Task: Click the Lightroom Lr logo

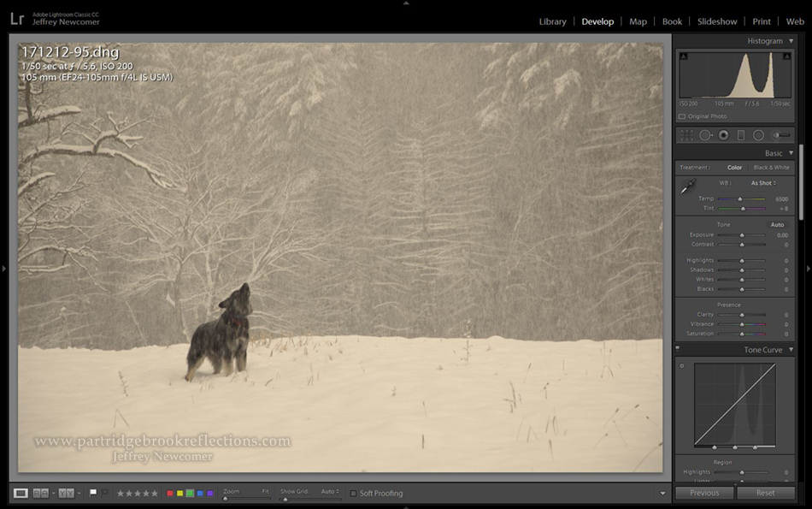Action: [x=17, y=19]
